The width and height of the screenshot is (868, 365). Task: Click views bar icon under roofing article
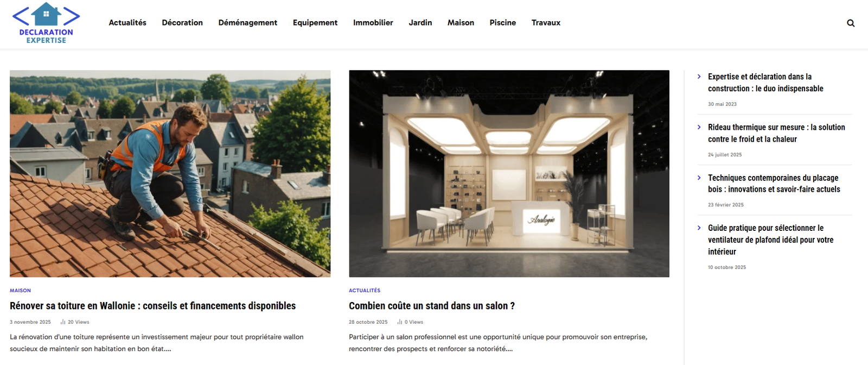point(63,322)
